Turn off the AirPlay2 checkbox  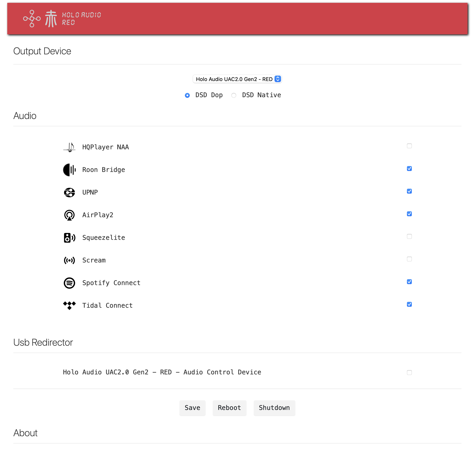409,214
